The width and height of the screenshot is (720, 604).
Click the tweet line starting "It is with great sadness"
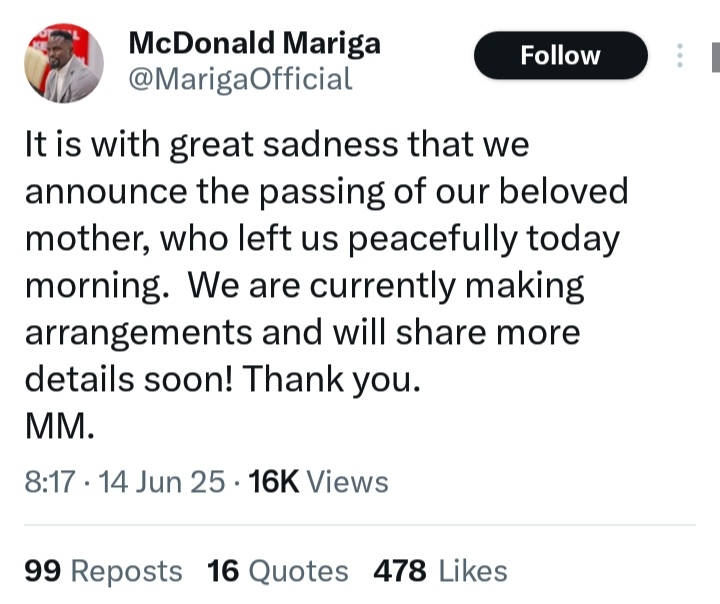(x=277, y=144)
